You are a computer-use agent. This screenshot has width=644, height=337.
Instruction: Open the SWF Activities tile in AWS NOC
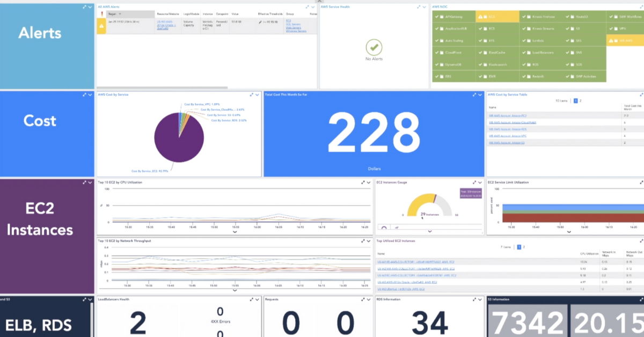(584, 76)
